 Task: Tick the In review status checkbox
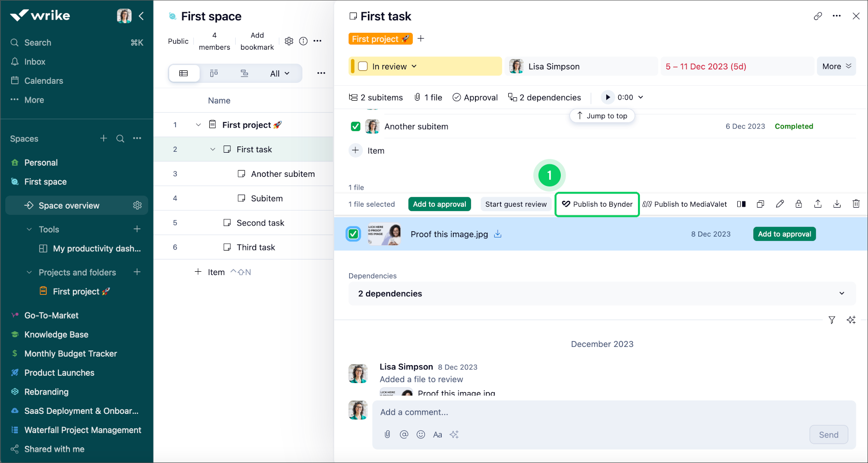(363, 66)
